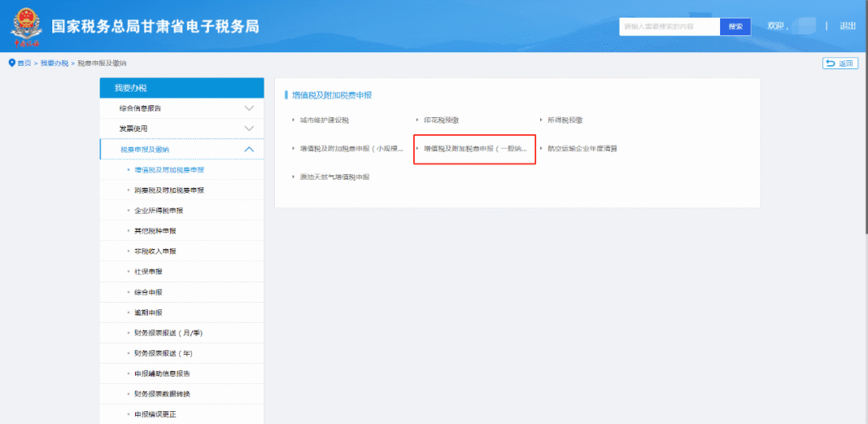Open 申报错误更正 sidebar item
This screenshot has width=868, height=424.
point(155,414)
